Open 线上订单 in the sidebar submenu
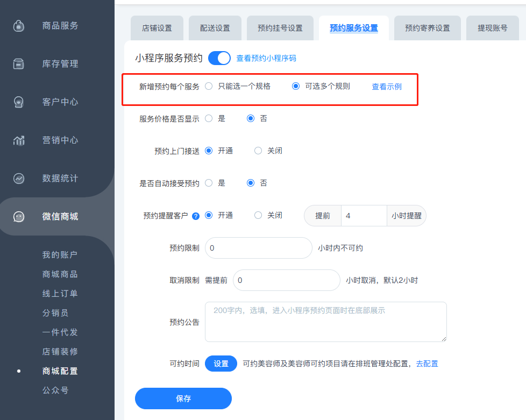Viewport: 526px width, 420px height. tap(60, 294)
